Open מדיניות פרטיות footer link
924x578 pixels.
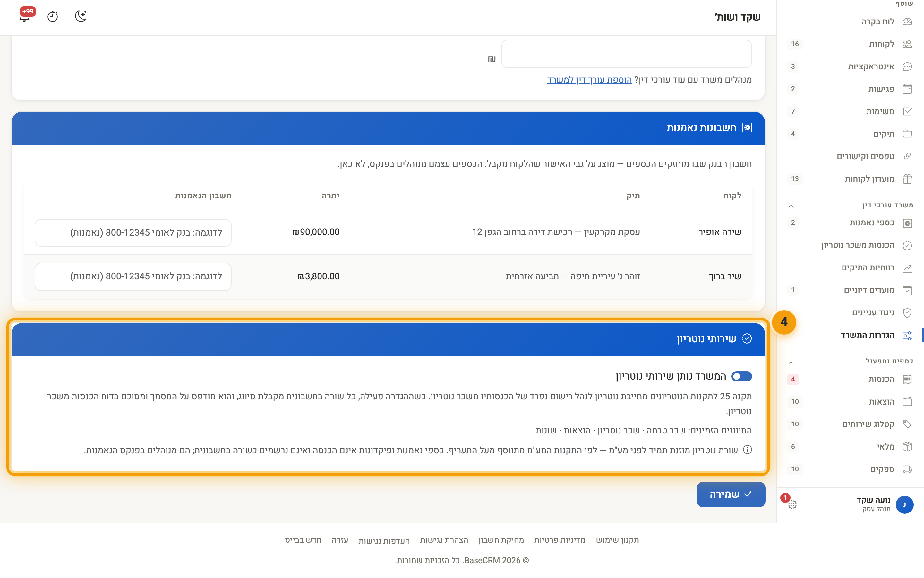click(559, 540)
